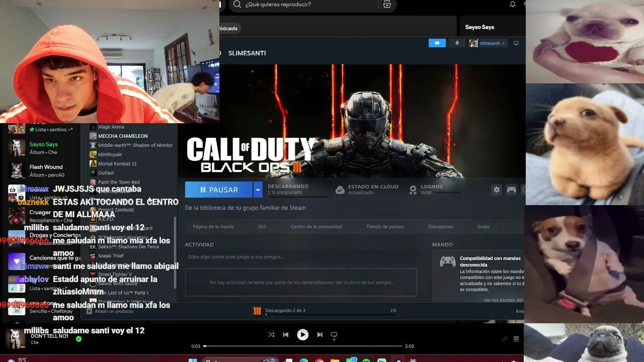Open the DLC tab
This screenshot has width=644, height=362.
[x=262, y=227]
